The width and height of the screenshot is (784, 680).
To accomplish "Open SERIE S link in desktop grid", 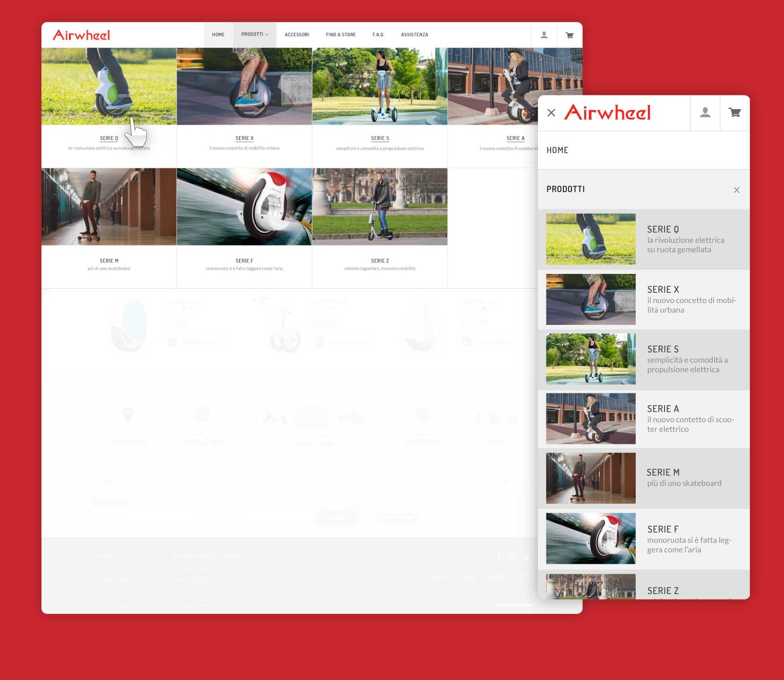I will point(380,138).
